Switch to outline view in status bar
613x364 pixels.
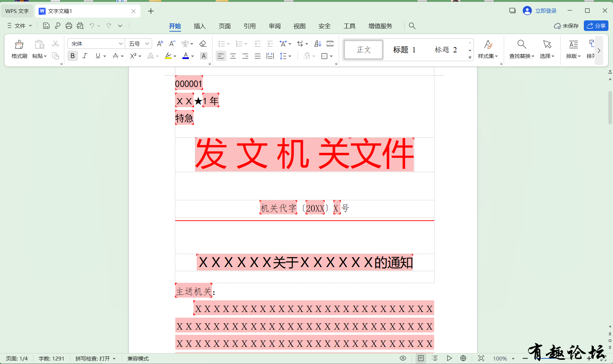click(435, 358)
